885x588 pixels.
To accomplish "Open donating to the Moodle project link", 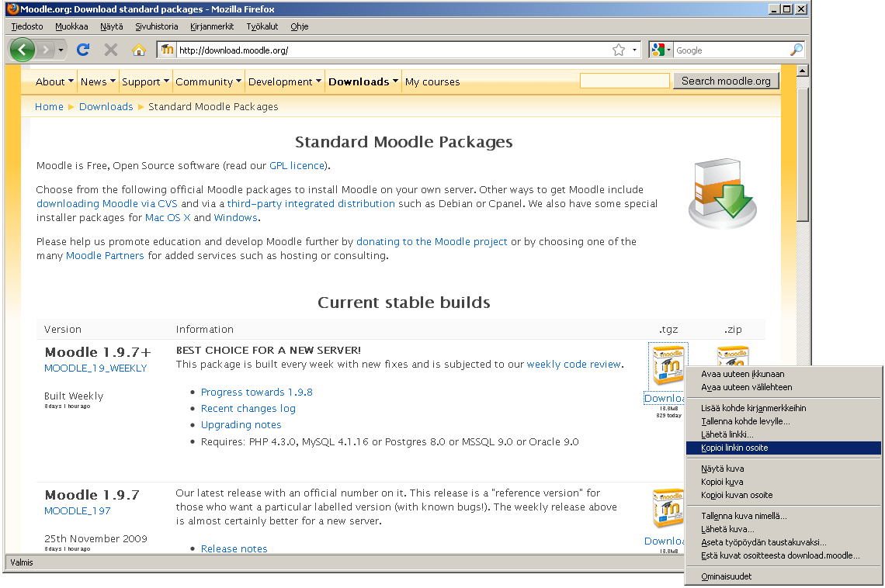I will [x=432, y=242].
